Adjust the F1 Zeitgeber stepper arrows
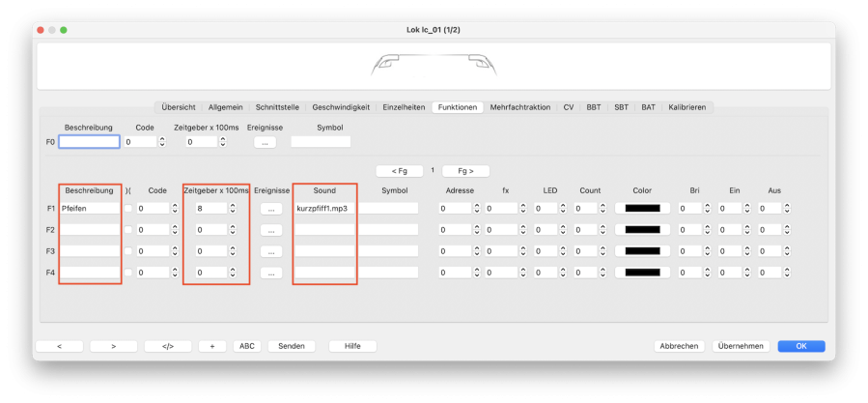 pos(234,208)
